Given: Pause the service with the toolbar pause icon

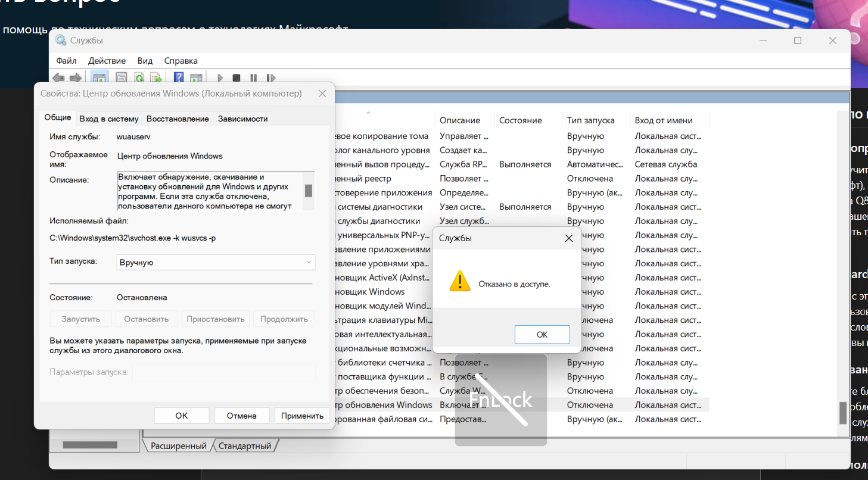Looking at the screenshot, I should pos(253,78).
